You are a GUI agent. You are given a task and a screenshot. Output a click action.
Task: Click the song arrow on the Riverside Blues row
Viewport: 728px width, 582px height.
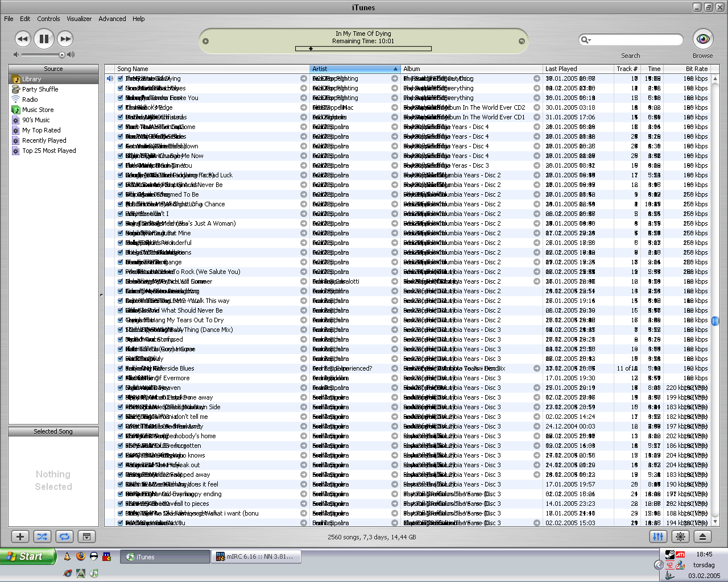(304, 368)
